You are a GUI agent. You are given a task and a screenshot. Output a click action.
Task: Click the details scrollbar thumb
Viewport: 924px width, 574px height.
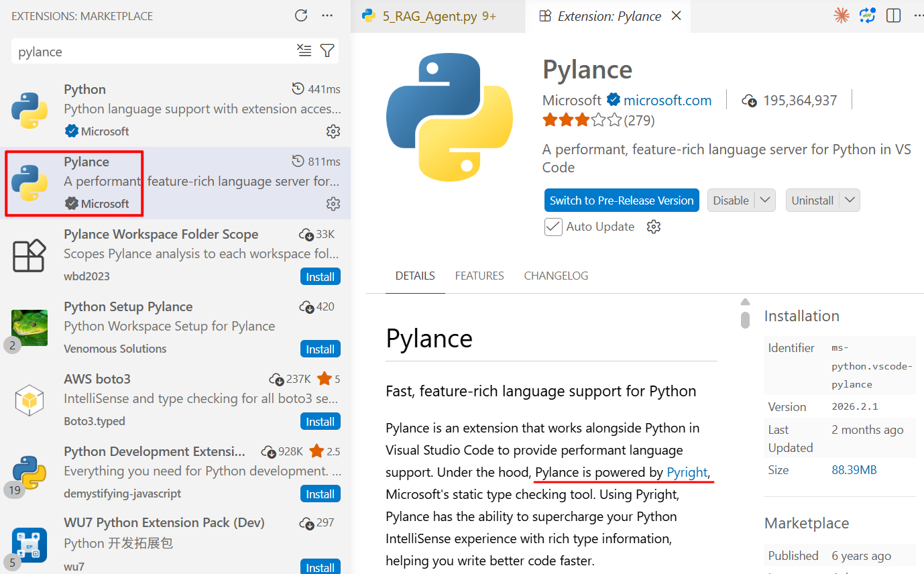[x=745, y=320]
